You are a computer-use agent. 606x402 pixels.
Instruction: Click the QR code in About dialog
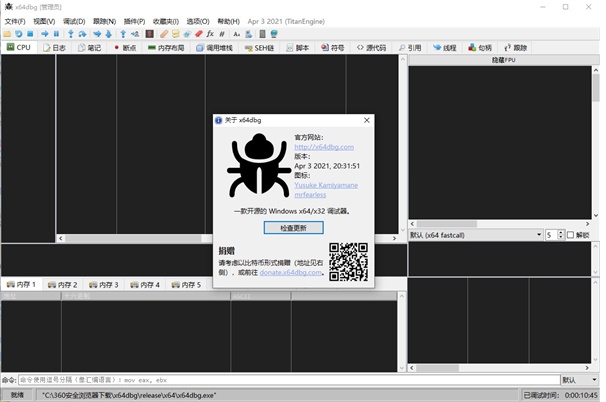(x=348, y=262)
